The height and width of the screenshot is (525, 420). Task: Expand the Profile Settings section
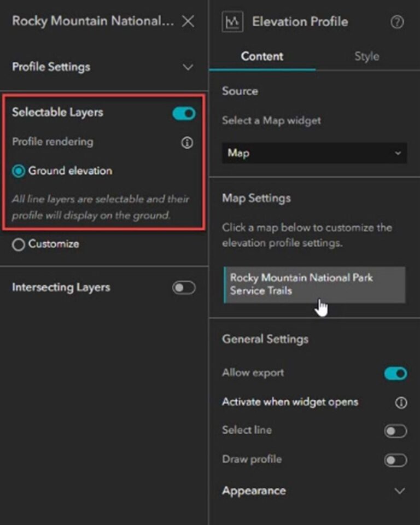tap(188, 67)
